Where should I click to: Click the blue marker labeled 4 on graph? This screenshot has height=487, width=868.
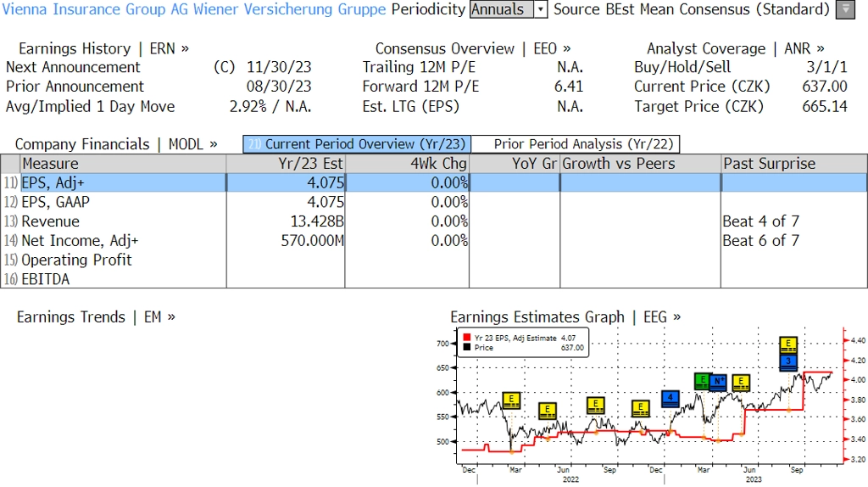click(670, 399)
